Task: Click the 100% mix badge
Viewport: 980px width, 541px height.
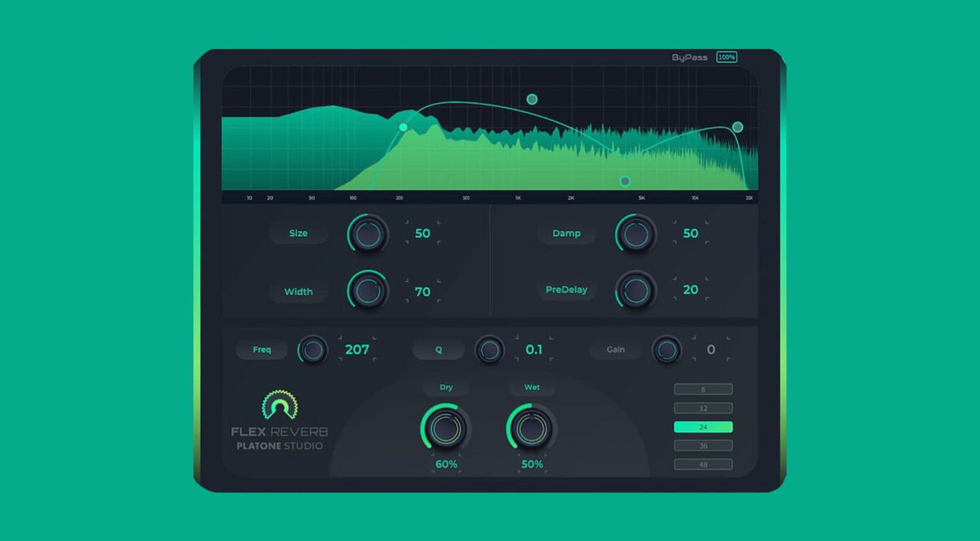Action: tap(727, 57)
